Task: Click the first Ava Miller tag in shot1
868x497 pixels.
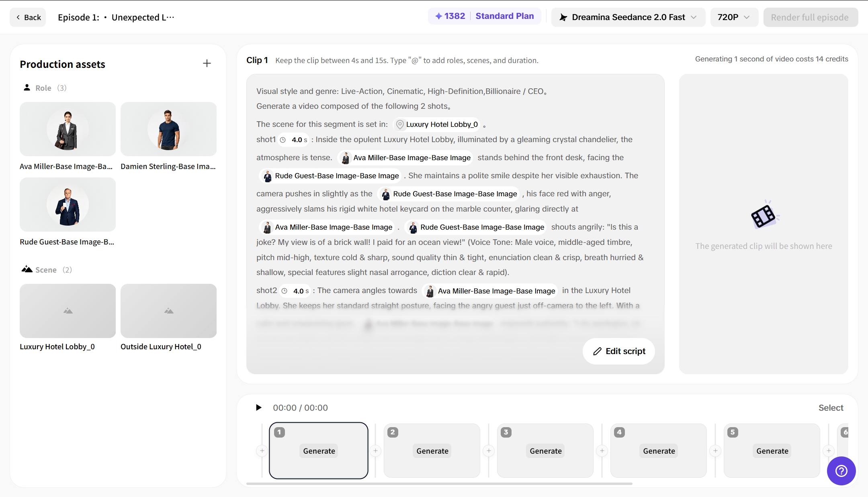Action: [406, 158]
